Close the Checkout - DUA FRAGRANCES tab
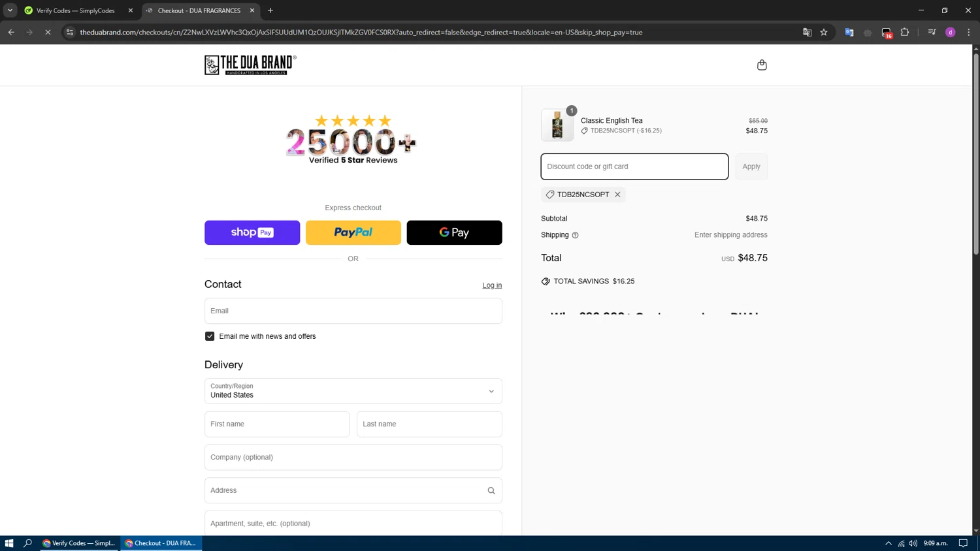This screenshot has height=551, width=980. [252, 10]
